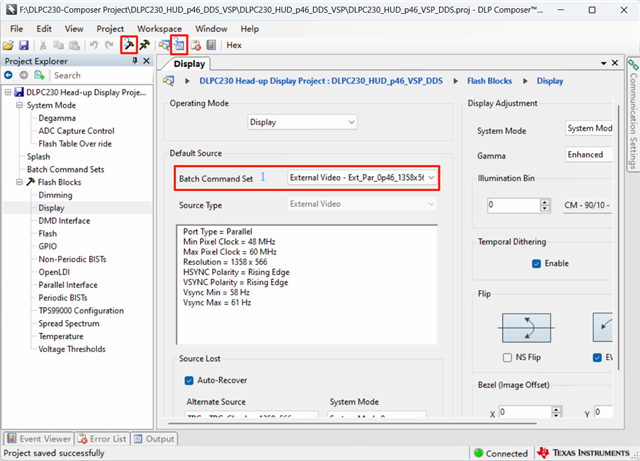640x461 pixels.
Task: Open the Event Viewer panel
Action: tap(39, 439)
